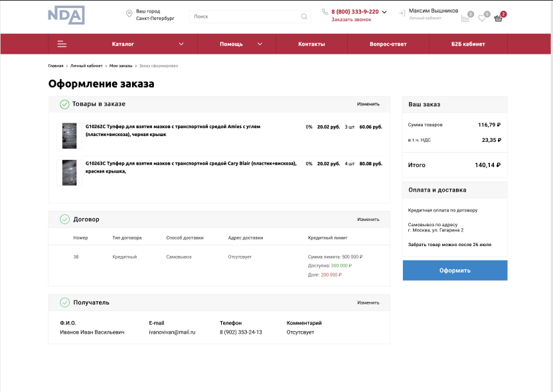The height and width of the screenshot is (392, 553).
Task: Click Изменить in the Договор section
Action: coord(368,220)
